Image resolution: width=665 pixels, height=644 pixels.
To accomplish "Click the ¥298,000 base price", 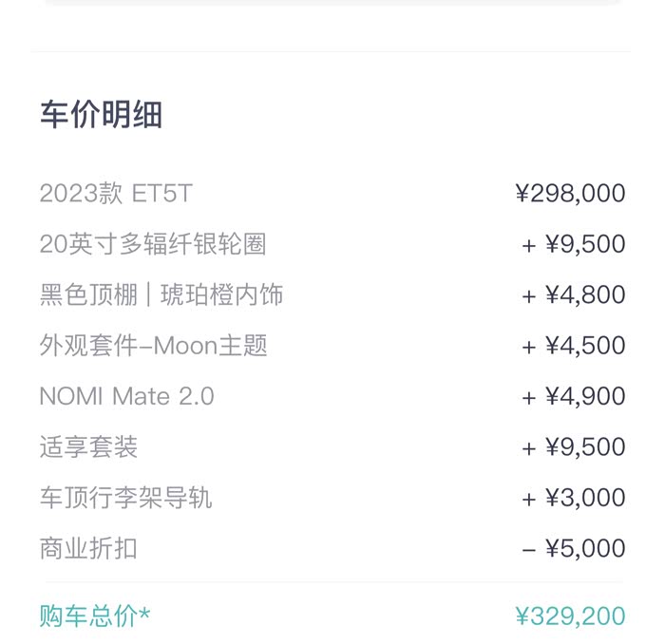I will pyautogui.click(x=570, y=194).
